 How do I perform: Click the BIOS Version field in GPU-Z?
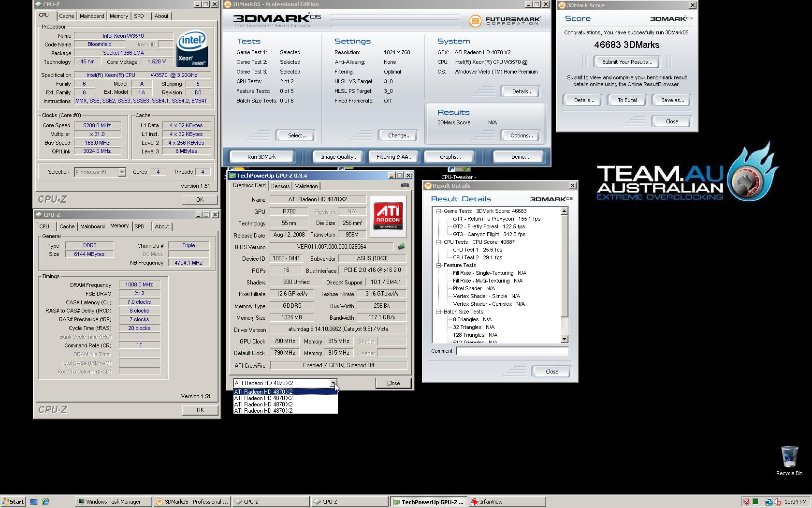[331, 247]
